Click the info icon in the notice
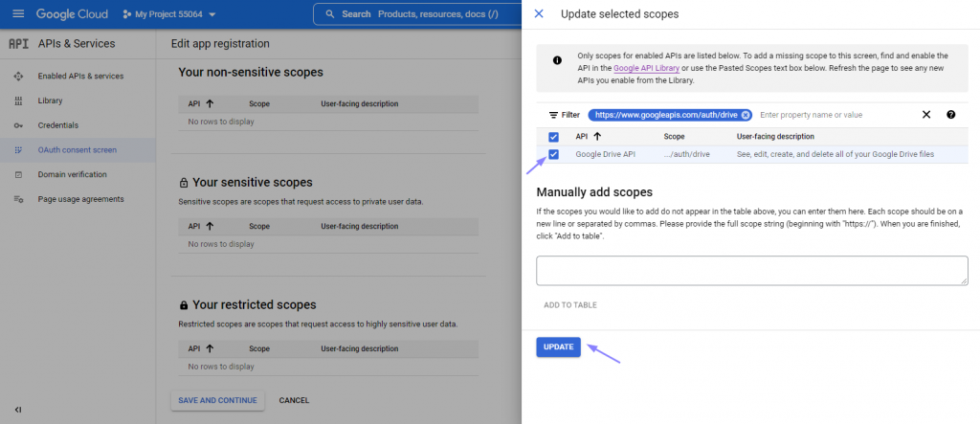Image resolution: width=980 pixels, height=424 pixels. (x=557, y=60)
